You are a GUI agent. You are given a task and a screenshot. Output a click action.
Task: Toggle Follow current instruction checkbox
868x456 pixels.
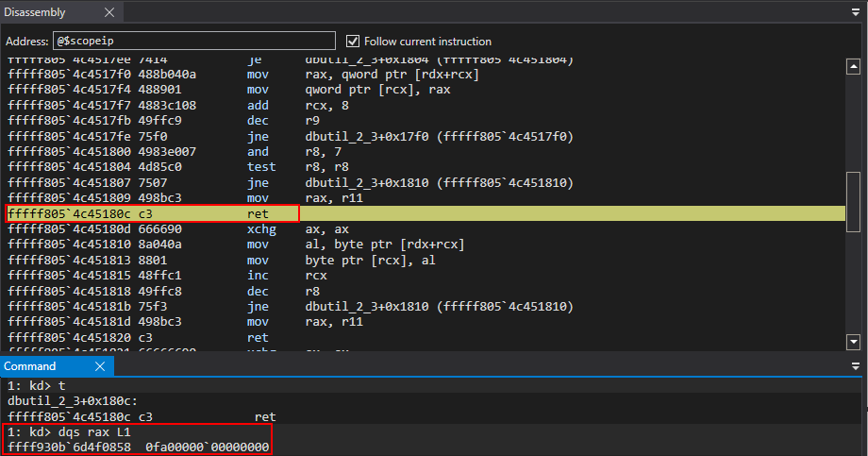[x=354, y=42]
